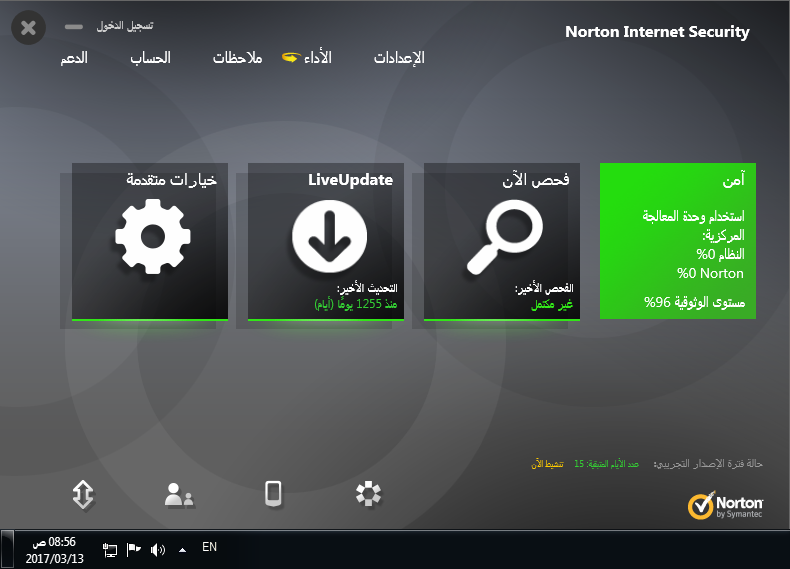This screenshot has width=790, height=569.
Task: Open the up-down arrows backup icon
Action: tap(83, 494)
